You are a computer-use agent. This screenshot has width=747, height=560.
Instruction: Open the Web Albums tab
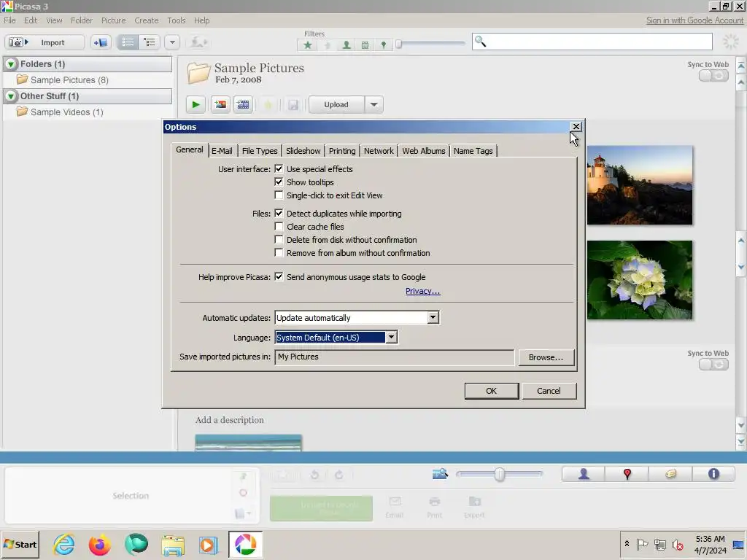tap(424, 151)
